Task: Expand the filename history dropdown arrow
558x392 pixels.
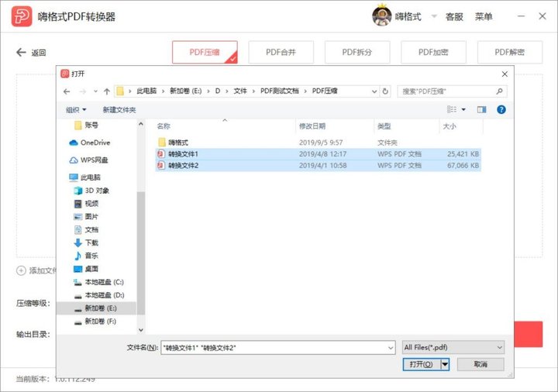Action: coord(391,348)
